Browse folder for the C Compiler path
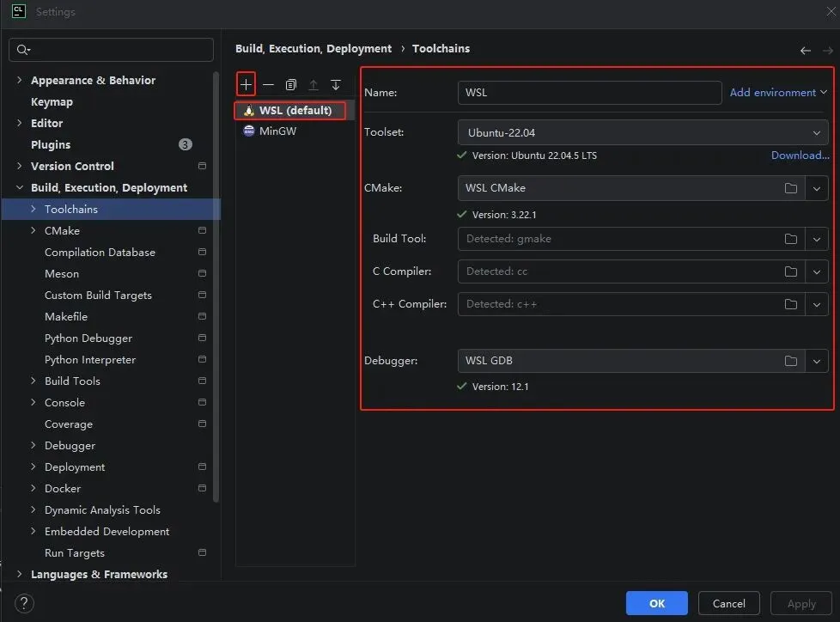This screenshot has width=840, height=622. (791, 271)
